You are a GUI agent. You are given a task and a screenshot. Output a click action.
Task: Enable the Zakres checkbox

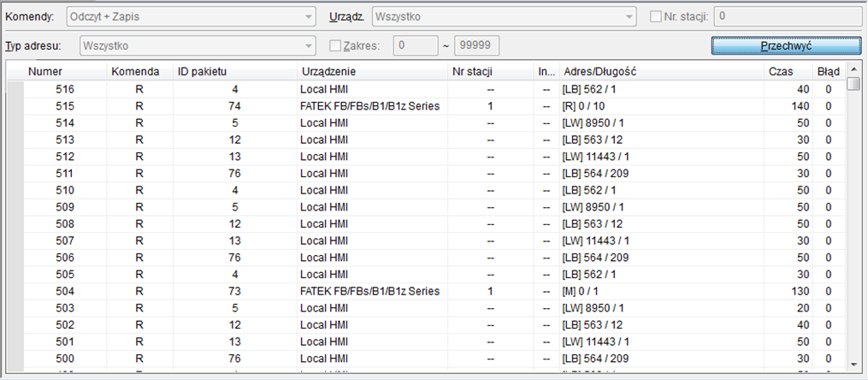point(335,46)
